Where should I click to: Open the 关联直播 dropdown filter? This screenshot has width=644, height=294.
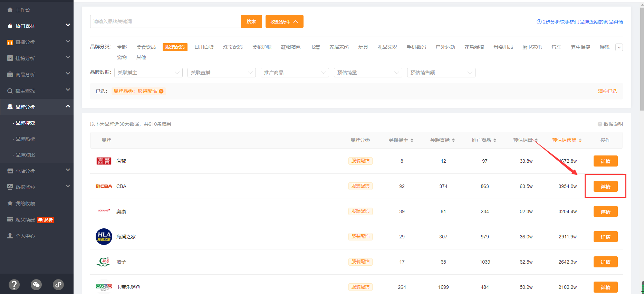(222, 73)
